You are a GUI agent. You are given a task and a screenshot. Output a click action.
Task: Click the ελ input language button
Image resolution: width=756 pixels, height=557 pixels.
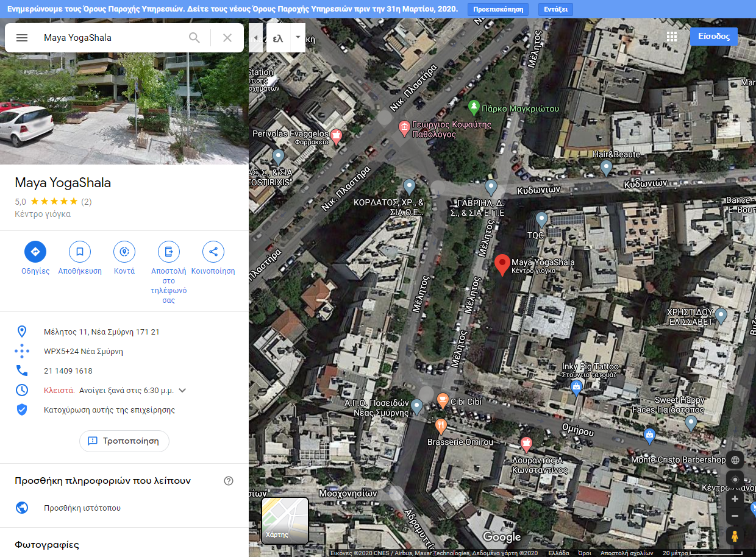(278, 38)
